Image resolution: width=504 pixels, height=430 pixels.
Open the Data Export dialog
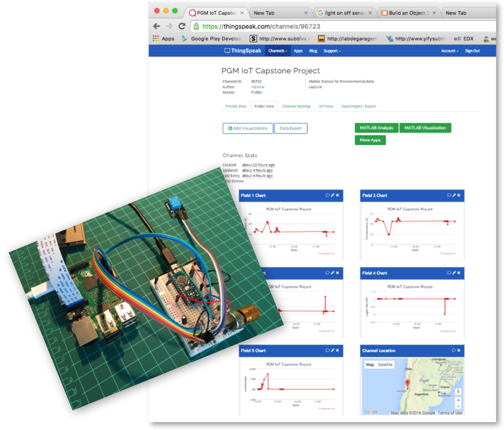click(291, 128)
